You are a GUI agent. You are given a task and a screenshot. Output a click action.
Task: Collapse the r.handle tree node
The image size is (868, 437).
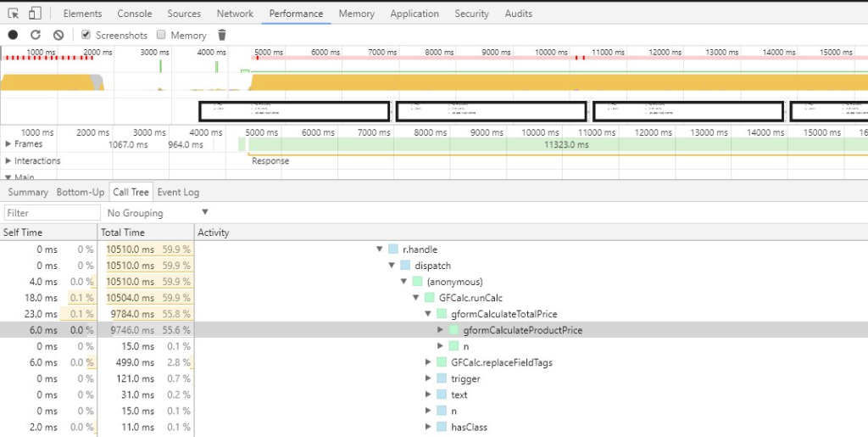pos(379,249)
